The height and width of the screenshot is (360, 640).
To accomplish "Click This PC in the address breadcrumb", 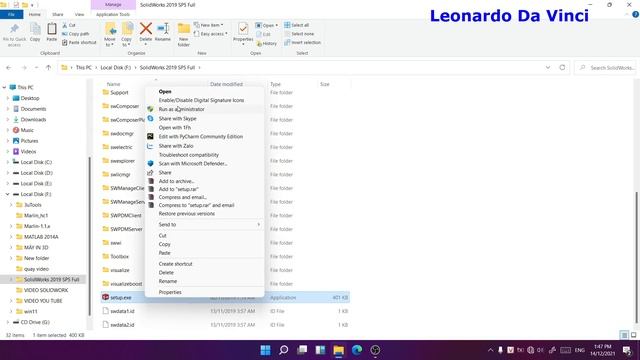I will 84,68.
